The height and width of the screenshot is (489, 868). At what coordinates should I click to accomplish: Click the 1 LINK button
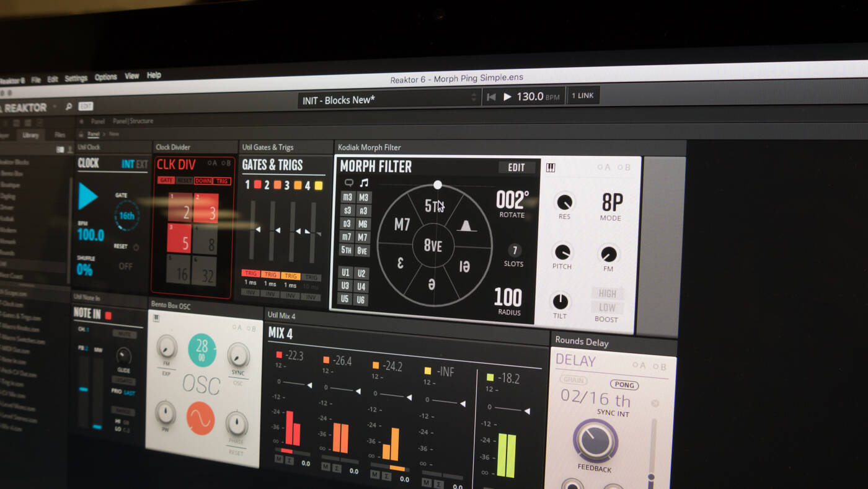click(x=582, y=96)
